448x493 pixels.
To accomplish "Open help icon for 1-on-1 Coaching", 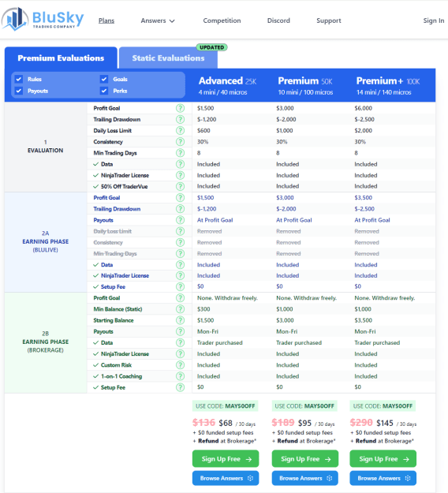I will (180, 376).
